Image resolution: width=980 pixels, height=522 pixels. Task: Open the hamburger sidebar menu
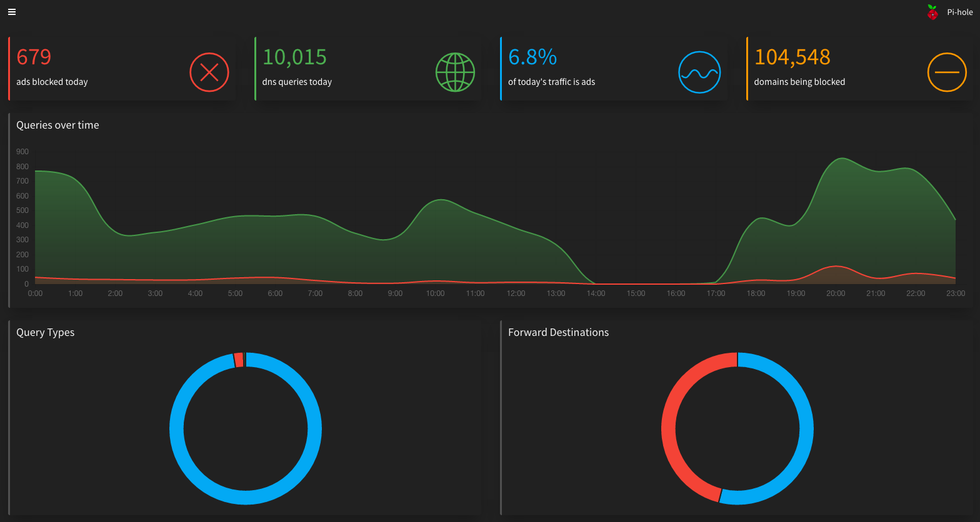coord(12,12)
